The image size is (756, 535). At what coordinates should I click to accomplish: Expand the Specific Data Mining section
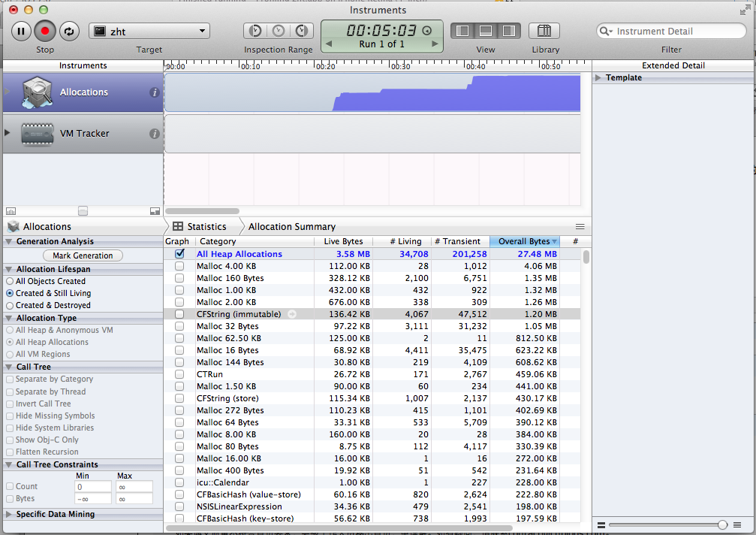pyautogui.click(x=9, y=514)
